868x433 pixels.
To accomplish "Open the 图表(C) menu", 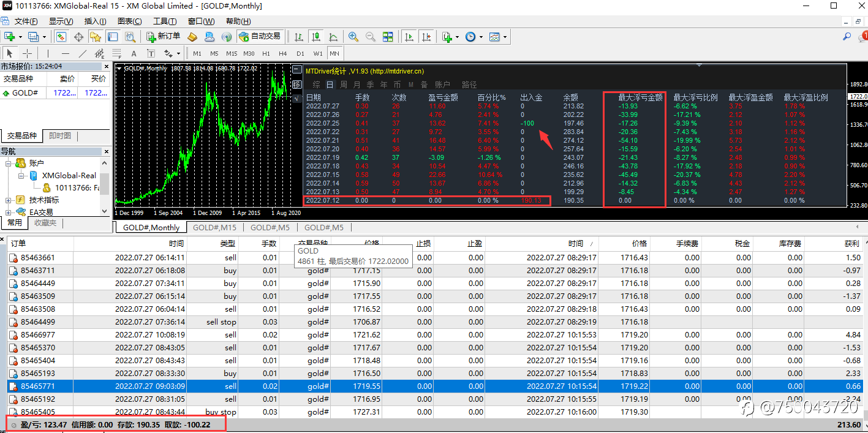I will [x=129, y=21].
